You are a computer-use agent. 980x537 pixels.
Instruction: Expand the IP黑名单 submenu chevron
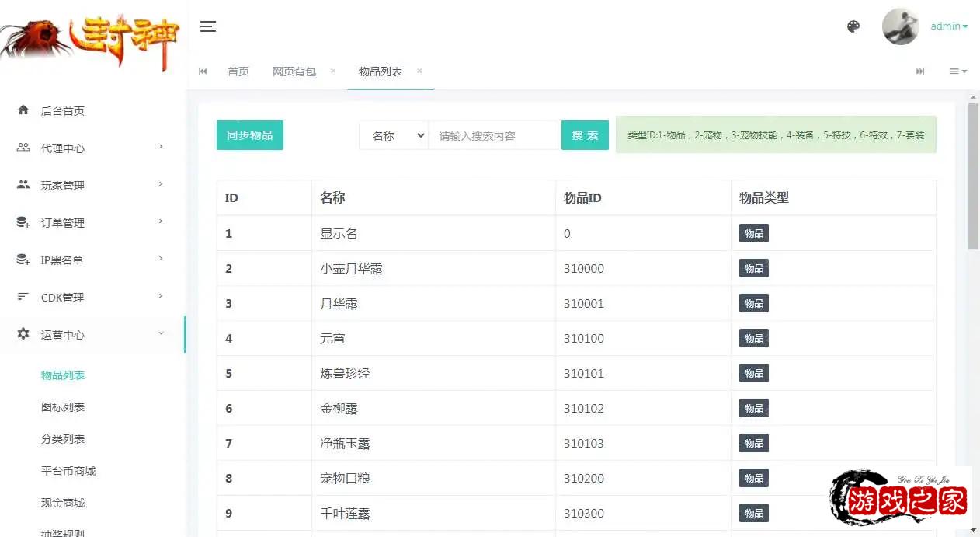pos(161,259)
